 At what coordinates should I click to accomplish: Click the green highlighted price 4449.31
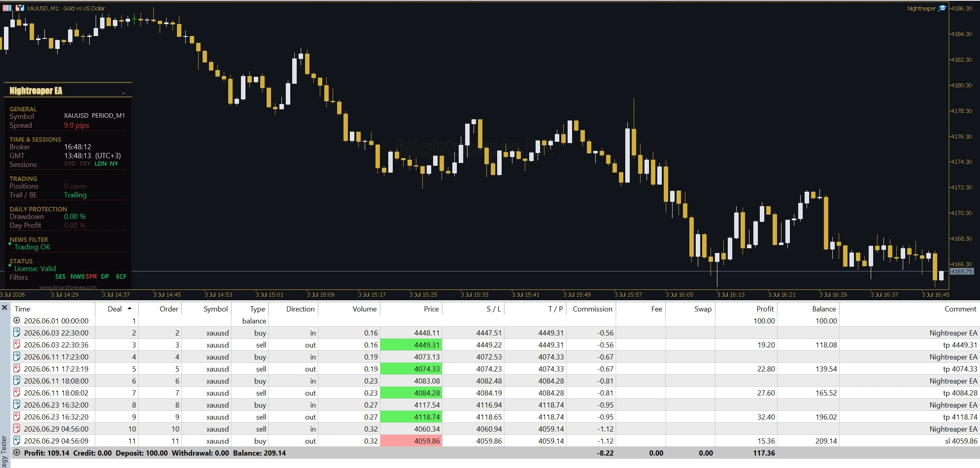click(x=411, y=345)
